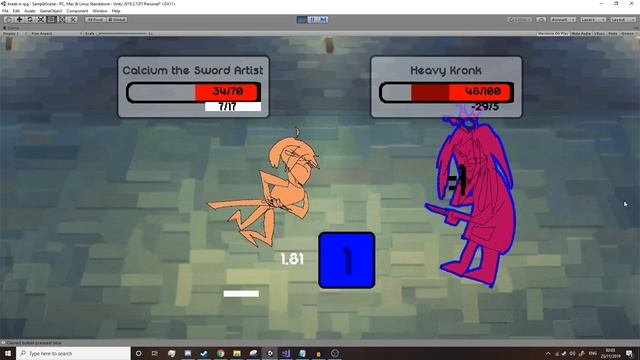This screenshot has height=360, width=640.
Task: Toggle the Pivot/Center handle position button
Action: pyautogui.click(x=95, y=20)
